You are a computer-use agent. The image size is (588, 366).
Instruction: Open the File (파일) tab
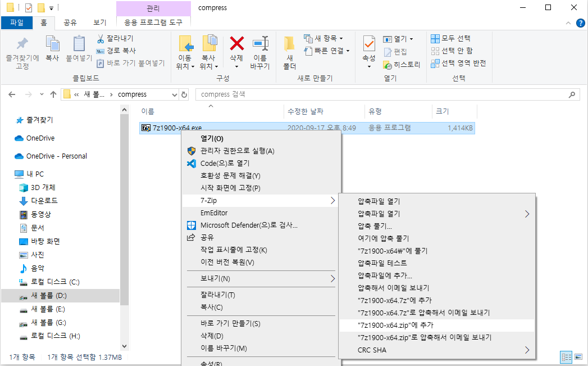16,22
